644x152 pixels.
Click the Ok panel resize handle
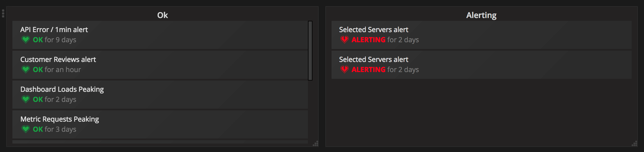click(x=316, y=144)
